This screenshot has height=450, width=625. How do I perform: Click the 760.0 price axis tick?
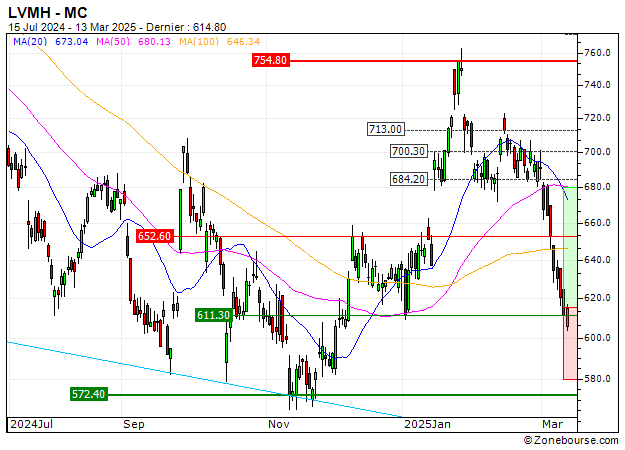click(x=597, y=53)
